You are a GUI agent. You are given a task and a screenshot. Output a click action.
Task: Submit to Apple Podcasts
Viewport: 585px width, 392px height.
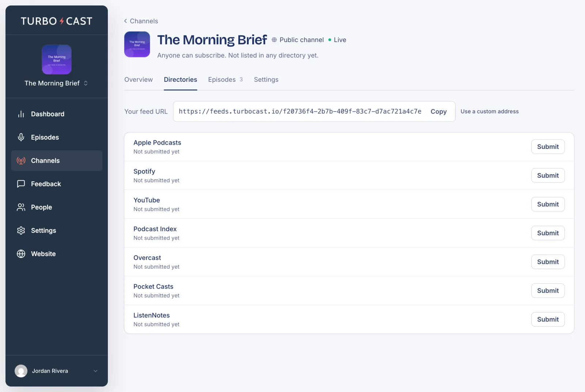[x=548, y=147]
